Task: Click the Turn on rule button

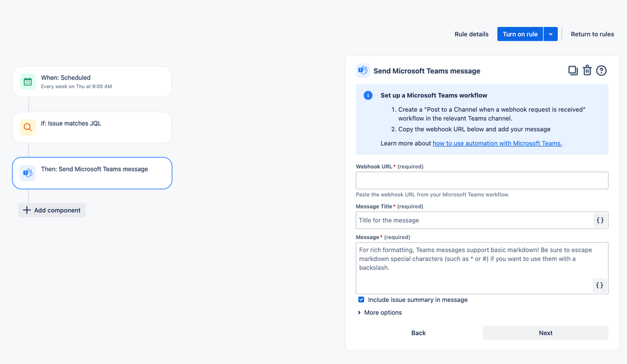Action: click(520, 34)
